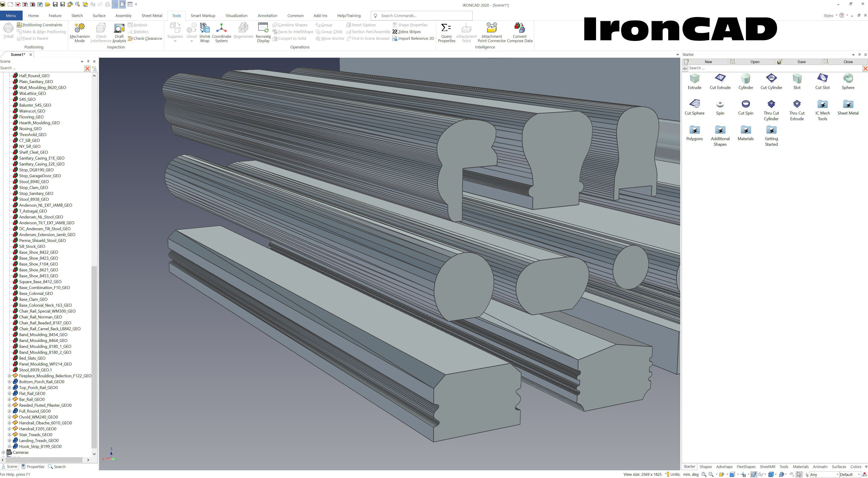868x478 pixels.
Task: Switch to the Visualization ribbon tab
Action: [x=236, y=15]
